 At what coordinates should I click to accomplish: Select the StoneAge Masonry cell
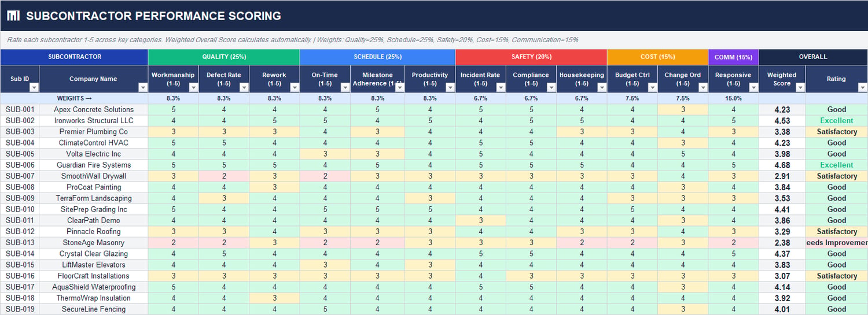tap(94, 243)
